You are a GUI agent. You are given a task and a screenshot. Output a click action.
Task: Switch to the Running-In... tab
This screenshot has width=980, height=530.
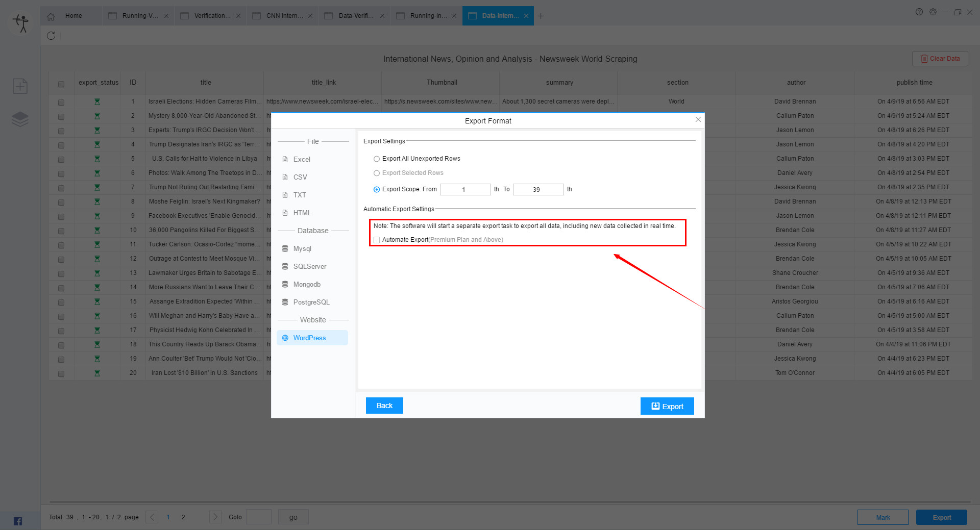click(427, 16)
